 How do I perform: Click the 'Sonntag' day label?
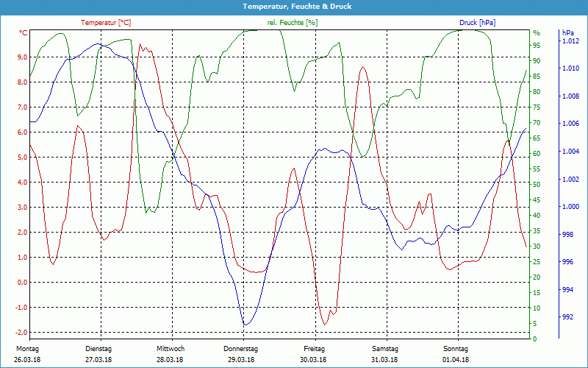(x=456, y=349)
